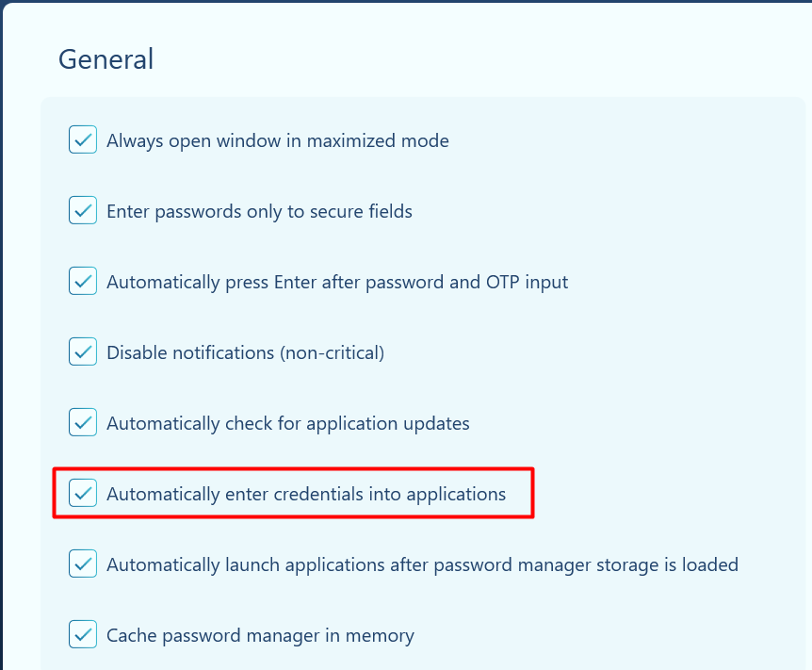
Task: Toggle the checkbox for launching applications after storage loads
Action: (83, 564)
